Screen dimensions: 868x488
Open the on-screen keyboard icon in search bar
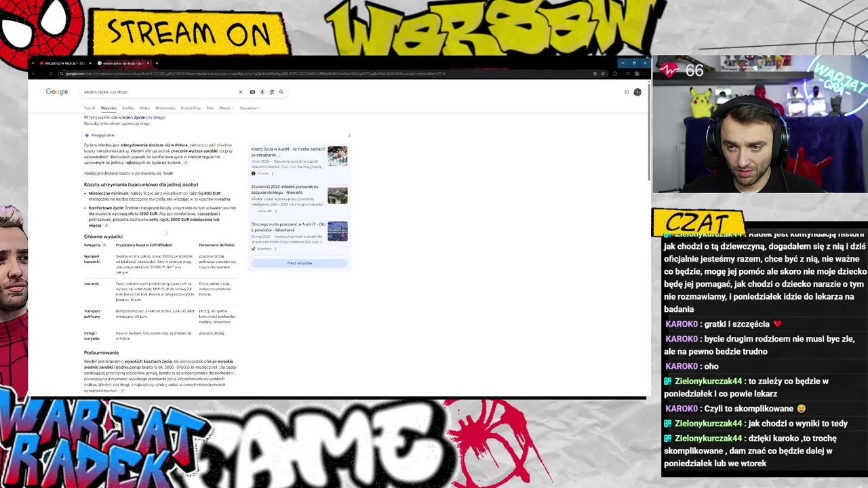pyautogui.click(x=252, y=92)
